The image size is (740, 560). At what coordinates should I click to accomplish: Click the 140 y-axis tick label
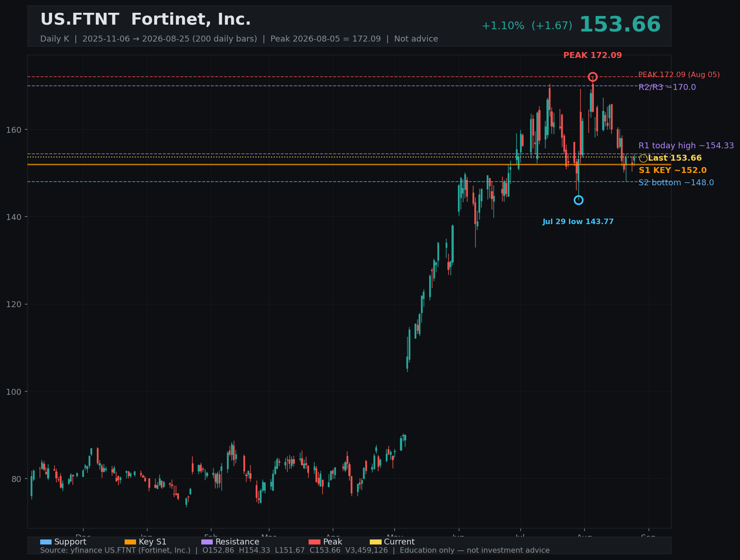(x=14, y=217)
